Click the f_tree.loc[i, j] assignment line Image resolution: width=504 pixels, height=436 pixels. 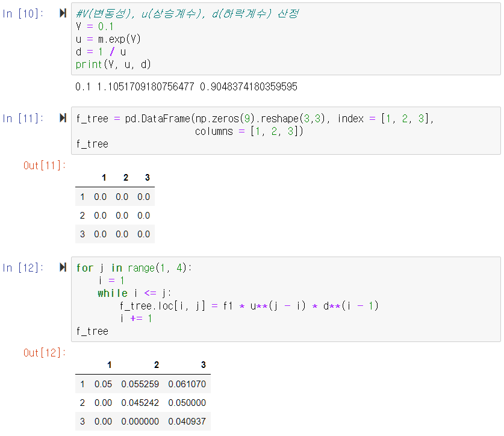click(249, 306)
